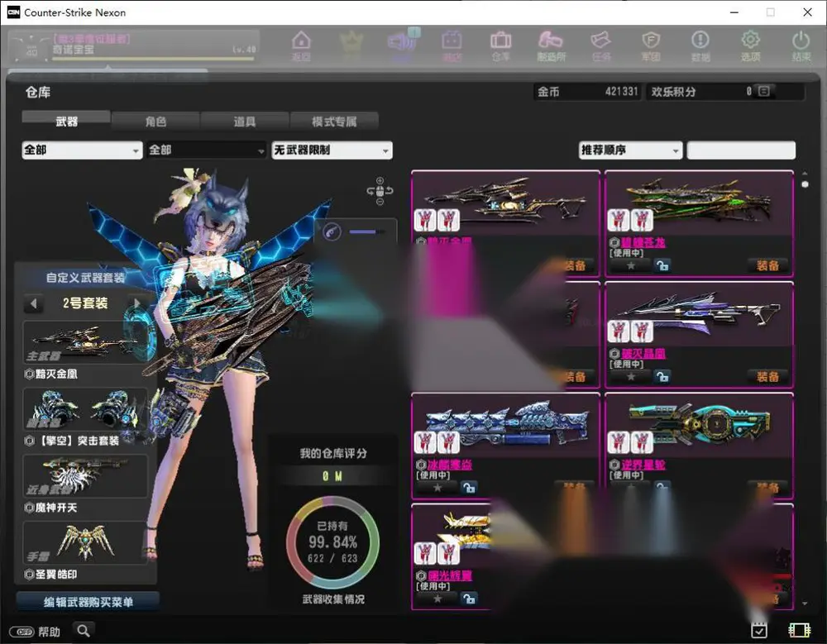Open the white 全部 category dropdown
The height and width of the screenshot is (644, 827).
click(82, 150)
